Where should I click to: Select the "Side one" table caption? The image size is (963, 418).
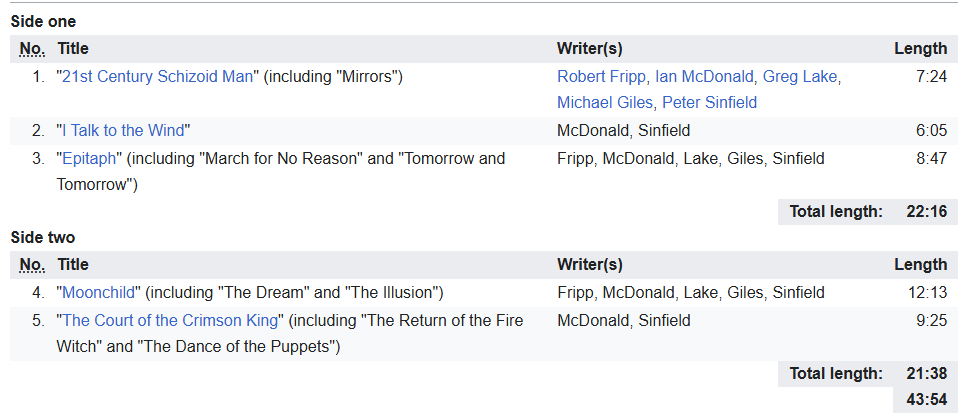(x=43, y=21)
